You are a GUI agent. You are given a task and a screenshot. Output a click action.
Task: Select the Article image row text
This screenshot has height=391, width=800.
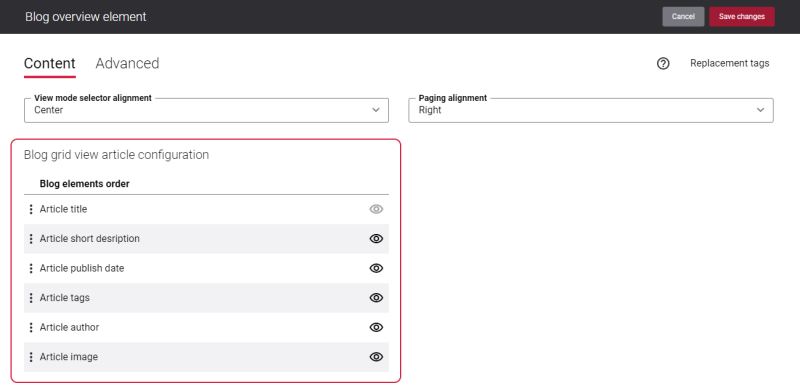[x=69, y=357]
